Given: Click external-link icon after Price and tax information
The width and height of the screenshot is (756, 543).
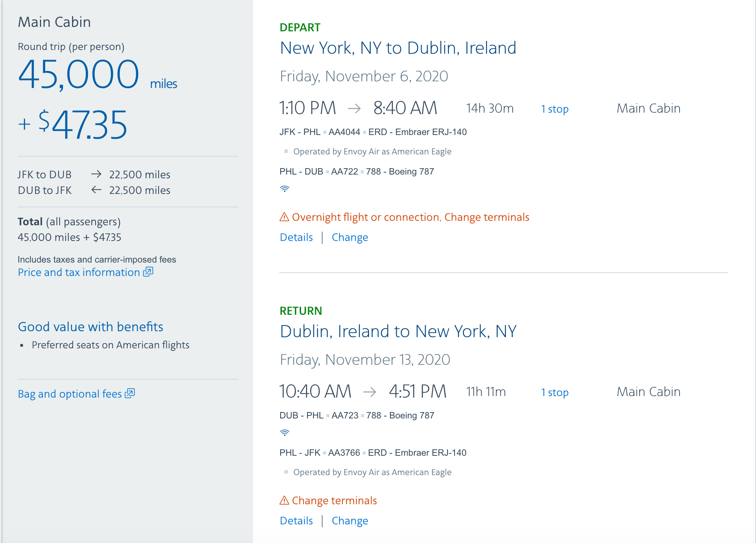Looking at the screenshot, I should (149, 272).
